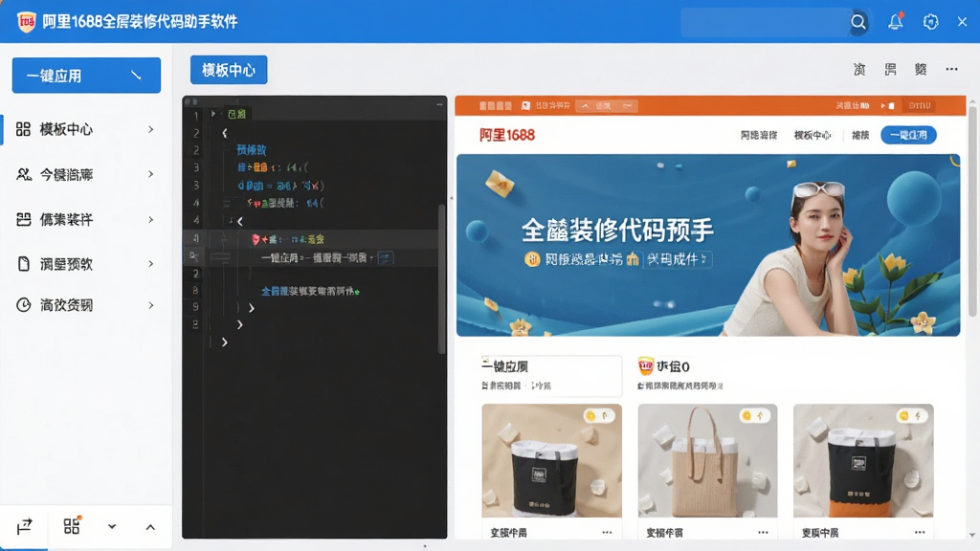Click the layout panel icon in the sidebar
The height and width of the screenshot is (551, 980).
pyautogui.click(x=23, y=219)
